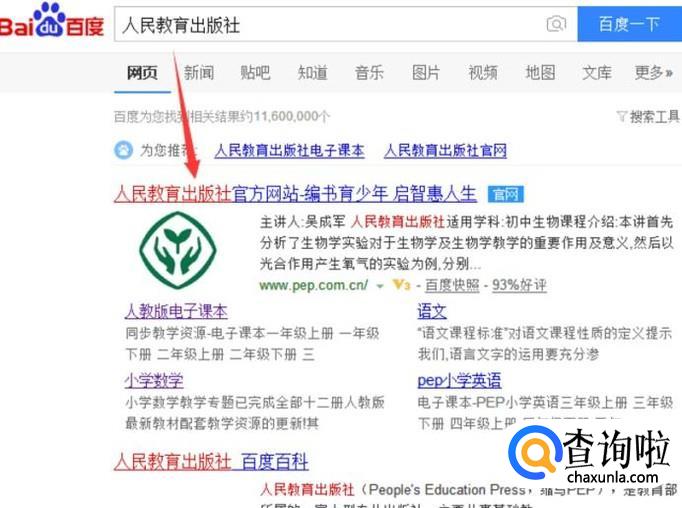Open the pep小学英语 sublink
Viewport: 682px width, 508px height.
click(459, 381)
